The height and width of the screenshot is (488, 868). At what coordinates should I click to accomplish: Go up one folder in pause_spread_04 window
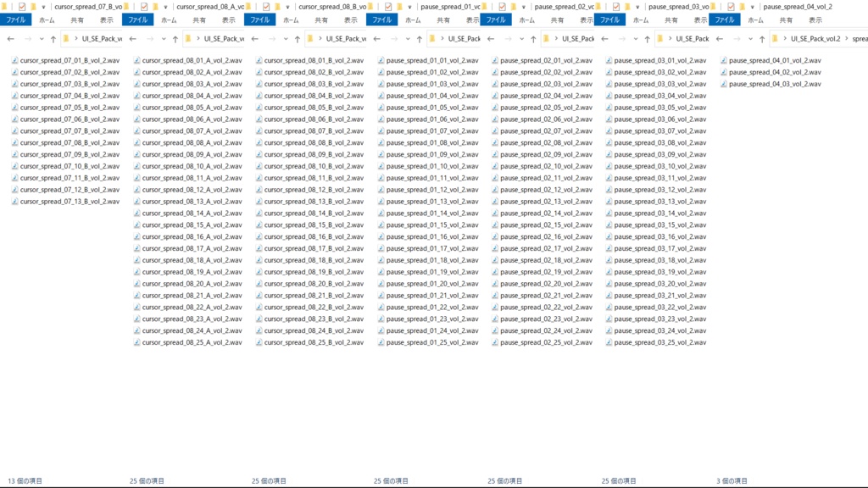click(762, 39)
